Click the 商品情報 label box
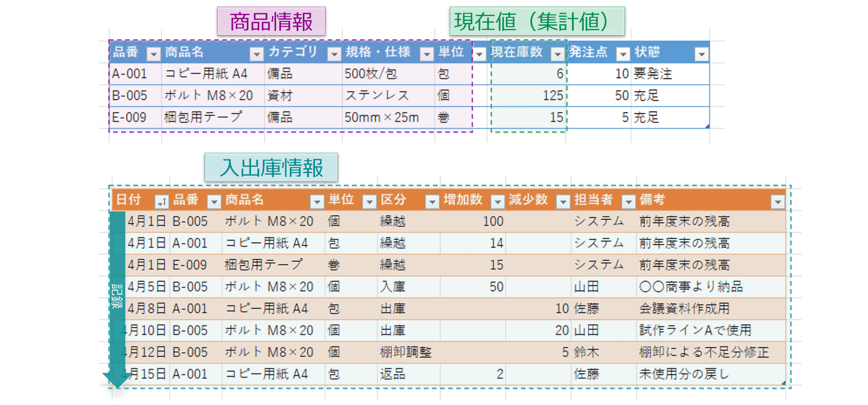This screenshot has height=405, width=868. point(271,21)
